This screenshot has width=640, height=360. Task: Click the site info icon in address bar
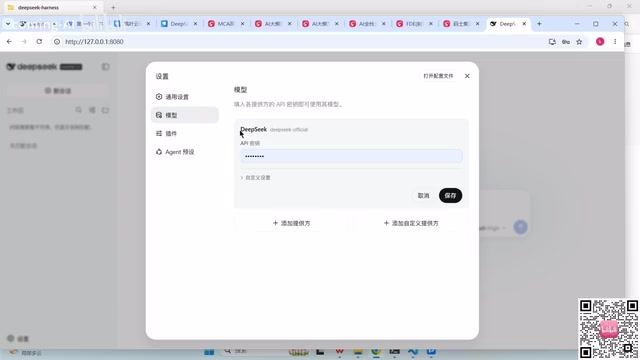[57, 42]
